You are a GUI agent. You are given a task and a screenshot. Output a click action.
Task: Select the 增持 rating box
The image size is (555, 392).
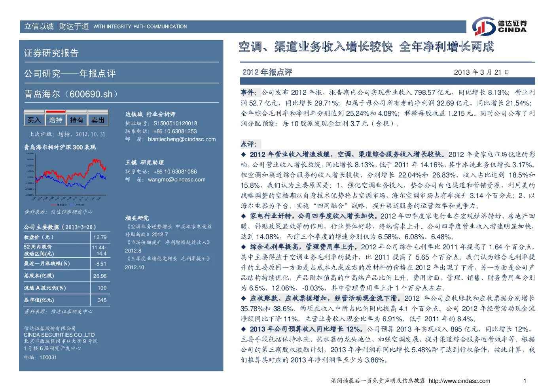coord(55,120)
